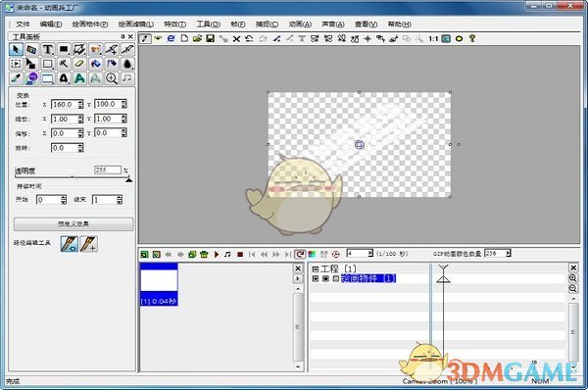The height and width of the screenshot is (390, 588).
Task: Open the 特效(T) effects menu
Action: tap(175, 24)
